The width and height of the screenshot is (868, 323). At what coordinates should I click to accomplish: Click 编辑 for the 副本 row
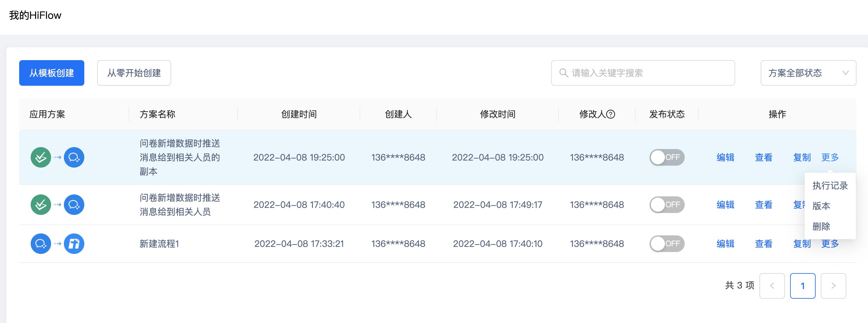coord(726,157)
